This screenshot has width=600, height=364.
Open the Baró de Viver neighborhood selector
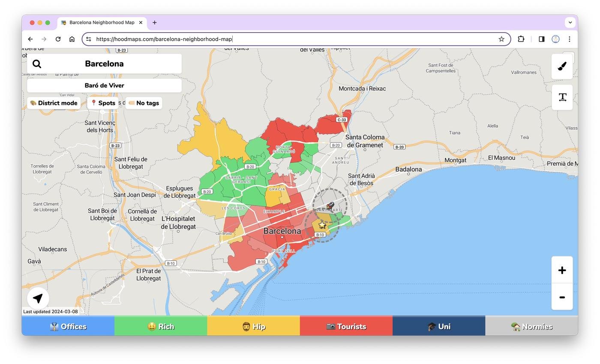click(x=104, y=86)
